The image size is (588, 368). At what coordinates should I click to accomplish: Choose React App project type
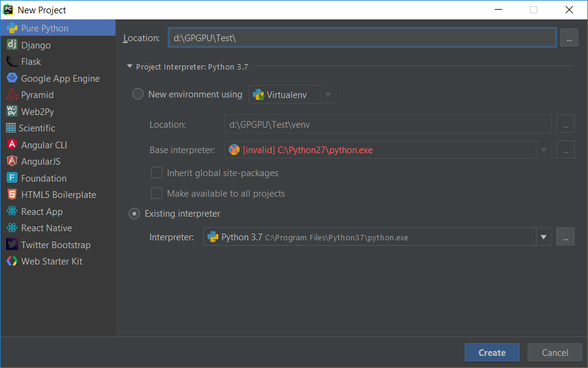pos(58,212)
